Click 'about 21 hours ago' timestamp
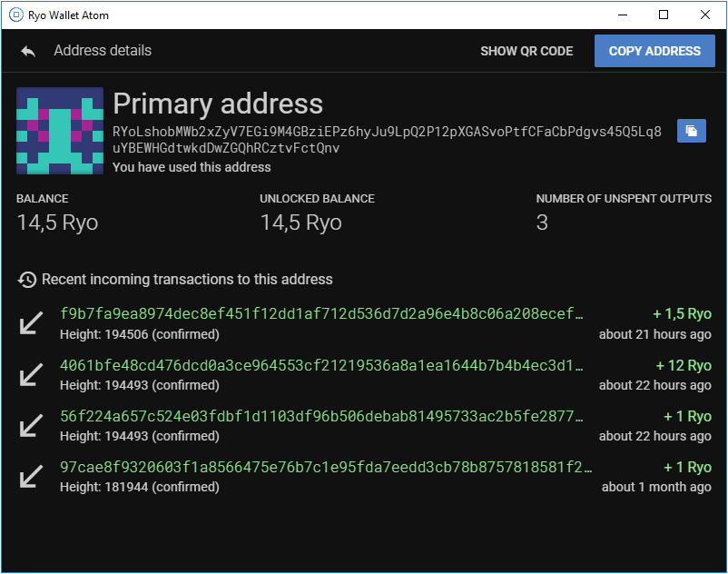Image resolution: width=728 pixels, height=574 pixels. click(655, 334)
